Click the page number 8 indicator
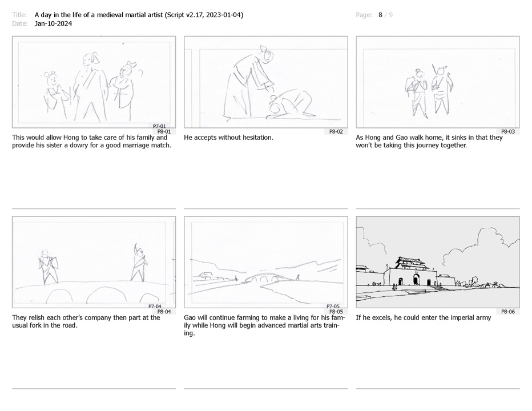This screenshot has height=411, width=532. point(380,15)
